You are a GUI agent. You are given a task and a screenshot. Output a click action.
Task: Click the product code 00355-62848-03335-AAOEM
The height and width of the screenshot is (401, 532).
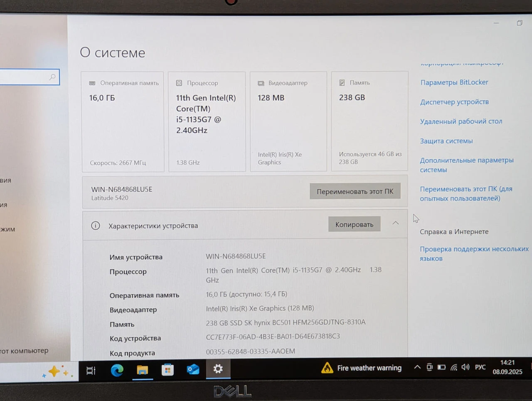pos(251,351)
